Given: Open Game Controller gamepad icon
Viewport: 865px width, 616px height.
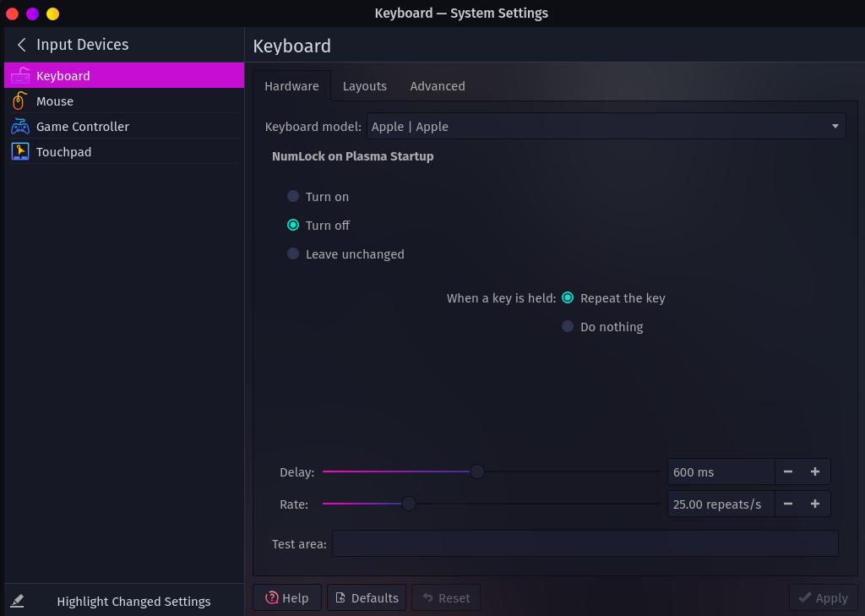Looking at the screenshot, I should pos(20,127).
